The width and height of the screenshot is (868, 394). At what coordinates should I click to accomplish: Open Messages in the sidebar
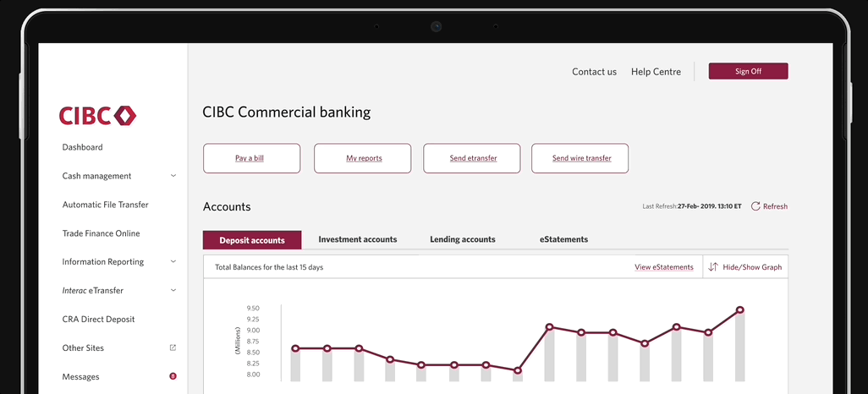(81, 377)
